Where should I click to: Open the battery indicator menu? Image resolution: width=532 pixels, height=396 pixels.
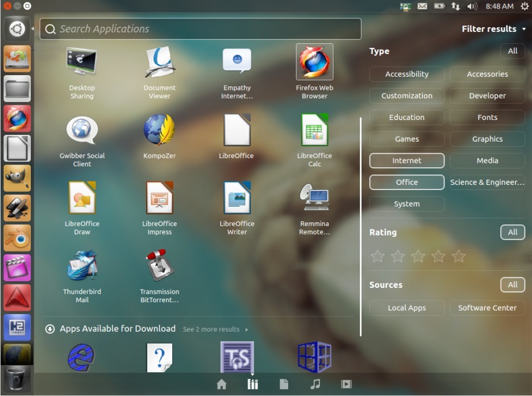coord(439,6)
